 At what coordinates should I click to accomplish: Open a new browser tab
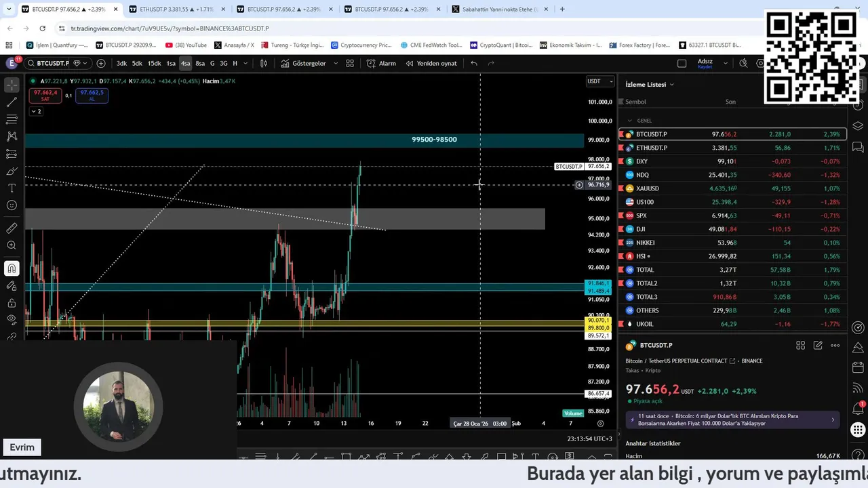(562, 9)
